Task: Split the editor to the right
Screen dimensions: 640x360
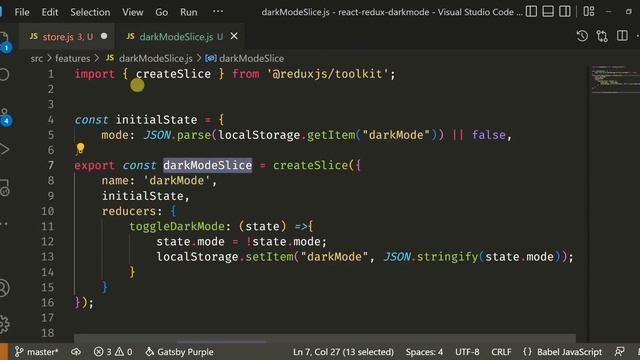Action: point(622,36)
